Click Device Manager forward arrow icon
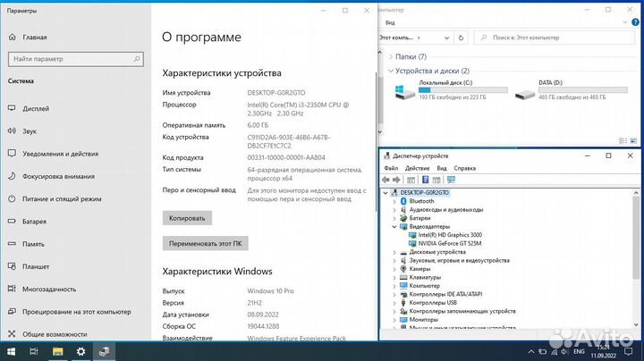 tap(396, 180)
